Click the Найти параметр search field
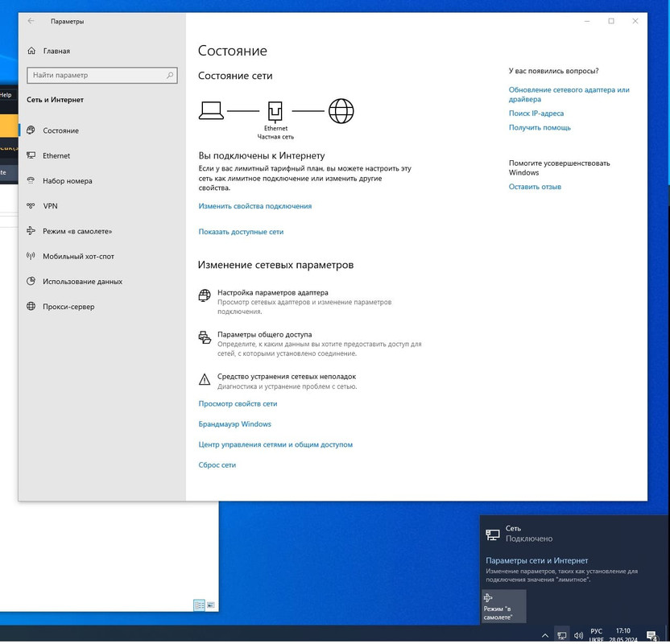The width and height of the screenshot is (670, 644). click(x=101, y=75)
